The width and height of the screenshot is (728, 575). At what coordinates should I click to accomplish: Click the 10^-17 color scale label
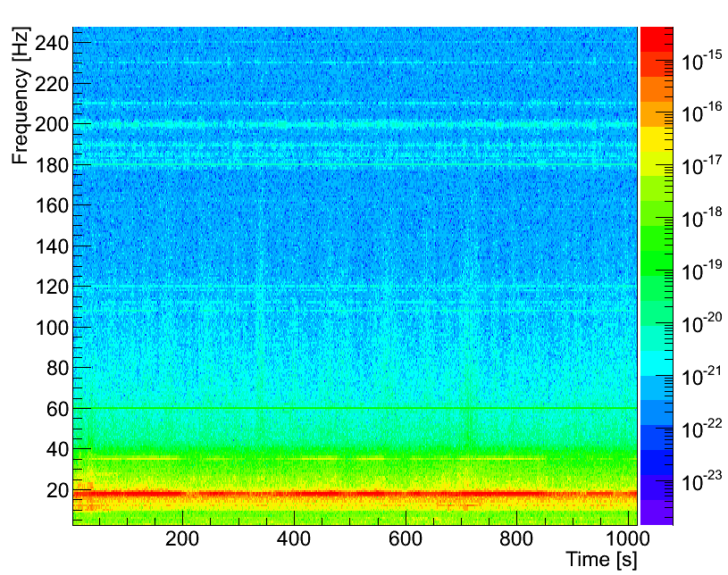[x=701, y=166]
